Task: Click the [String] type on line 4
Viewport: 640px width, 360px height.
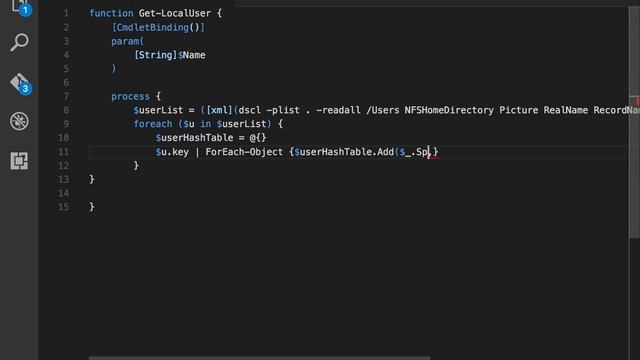Action: (x=156, y=55)
